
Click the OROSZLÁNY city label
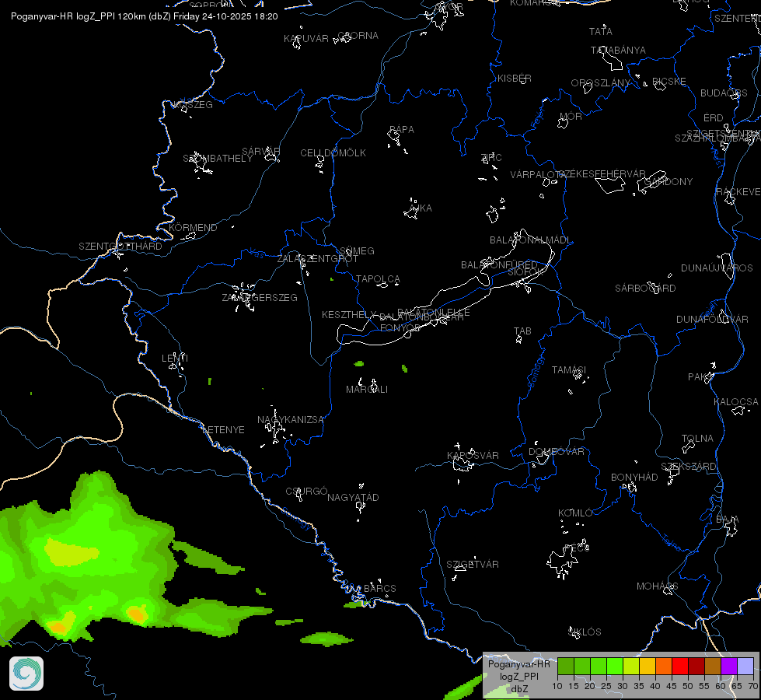(x=601, y=83)
